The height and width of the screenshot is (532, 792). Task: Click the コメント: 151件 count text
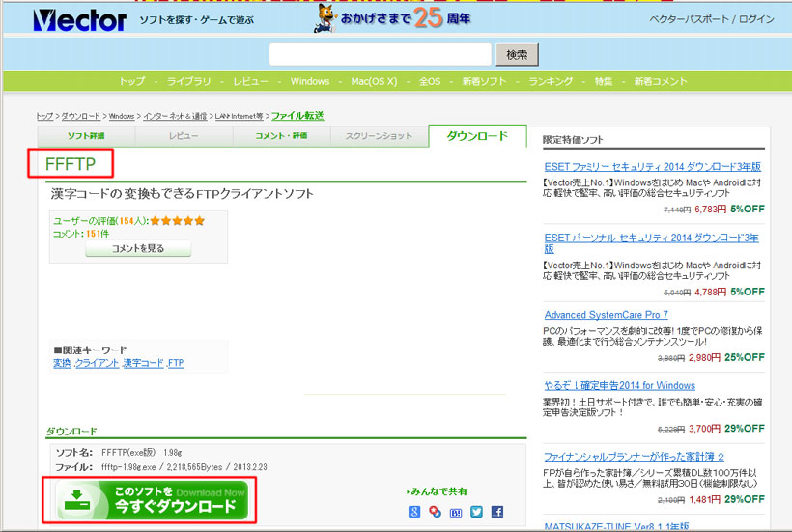[x=81, y=234]
